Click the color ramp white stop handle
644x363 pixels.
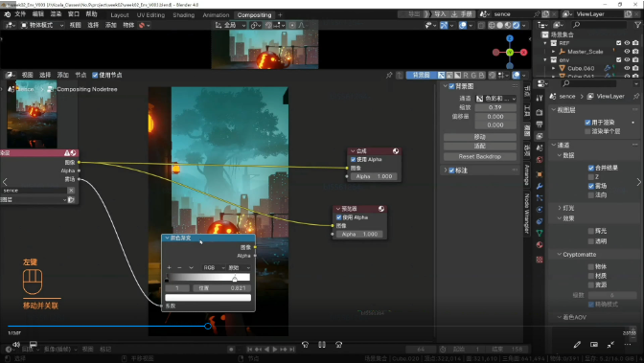(x=235, y=279)
